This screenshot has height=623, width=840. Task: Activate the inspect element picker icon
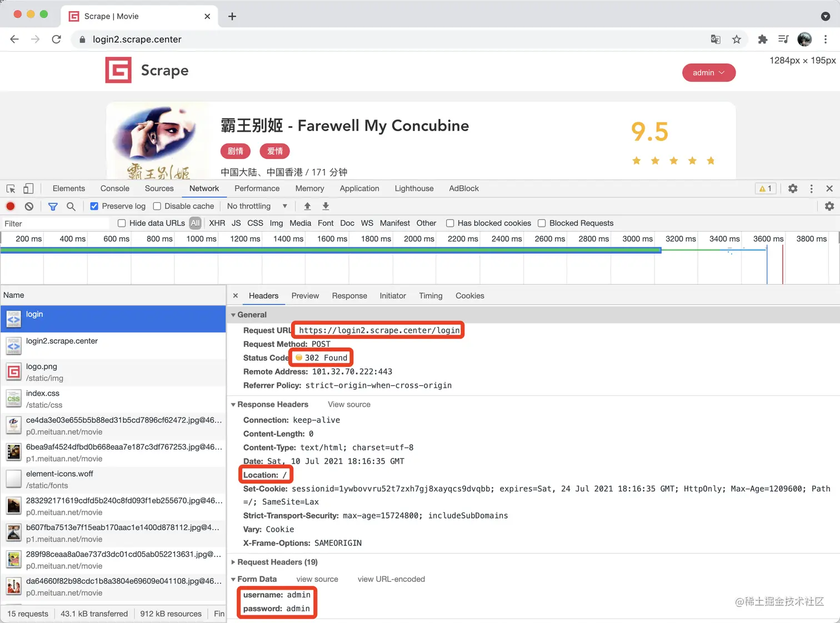11,189
